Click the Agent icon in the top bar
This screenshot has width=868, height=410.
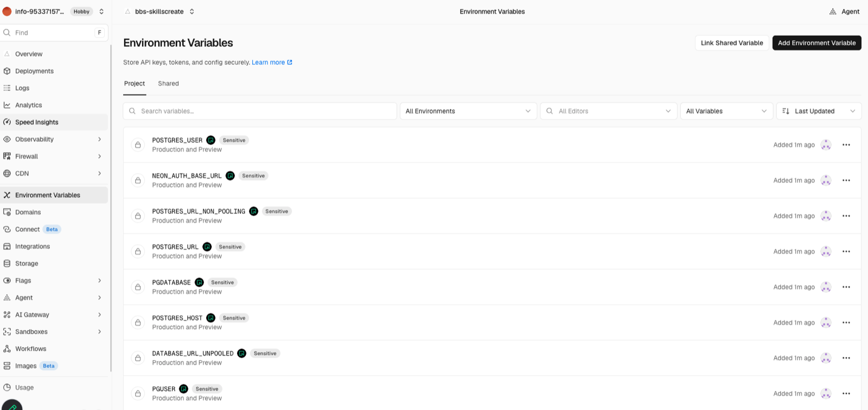833,11
